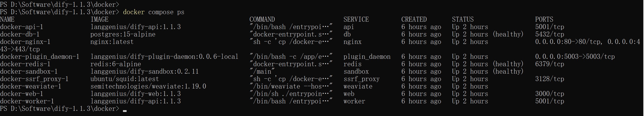Click the docker-web-1 container name
The image size is (644, 116).
point(21,94)
